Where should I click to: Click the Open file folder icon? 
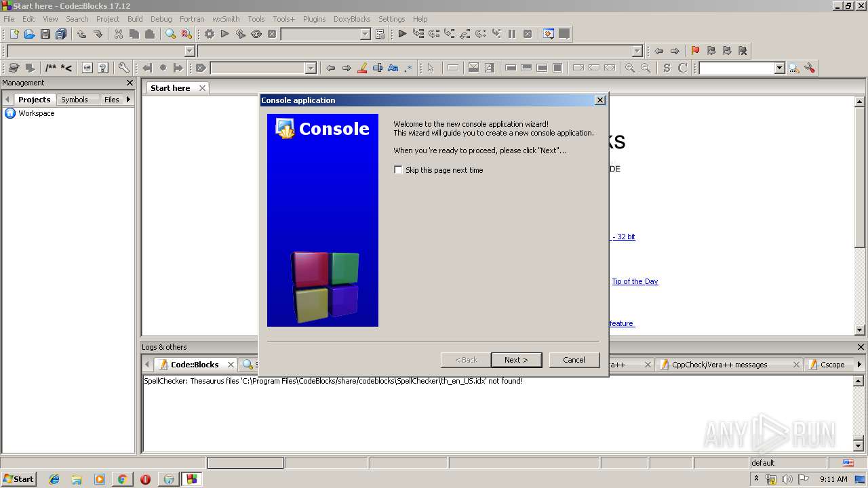pyautogui.click(x=29, y=34)
